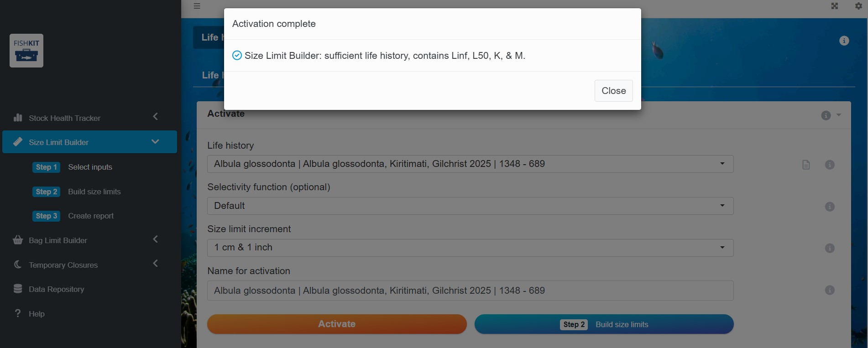Toggle the hamburger sidebar menu icon
This screenshot has height=348, width=868.
(x=197, y=6)
